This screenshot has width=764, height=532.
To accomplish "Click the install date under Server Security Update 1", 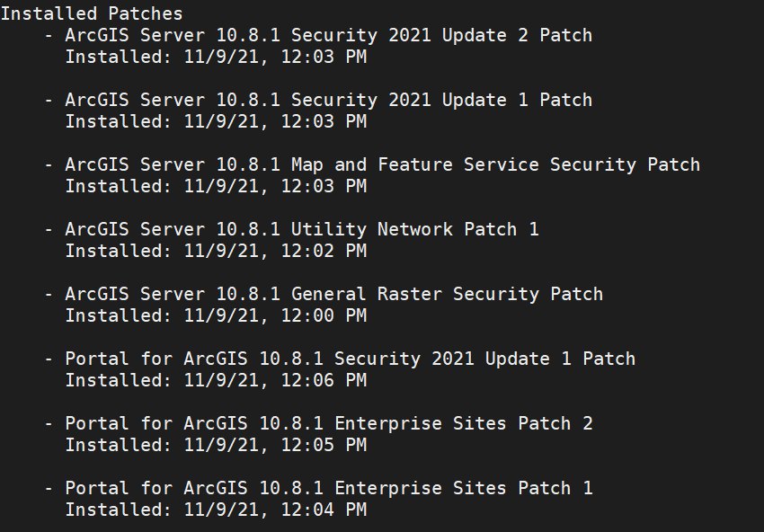I will tap(216, 121).
